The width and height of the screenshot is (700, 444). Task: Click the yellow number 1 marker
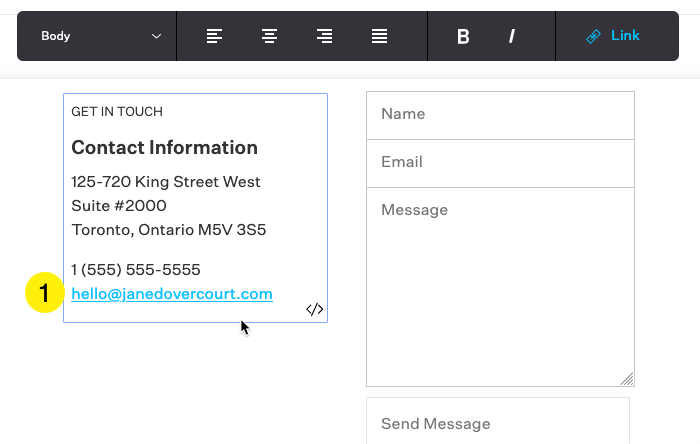pos(45,293)
